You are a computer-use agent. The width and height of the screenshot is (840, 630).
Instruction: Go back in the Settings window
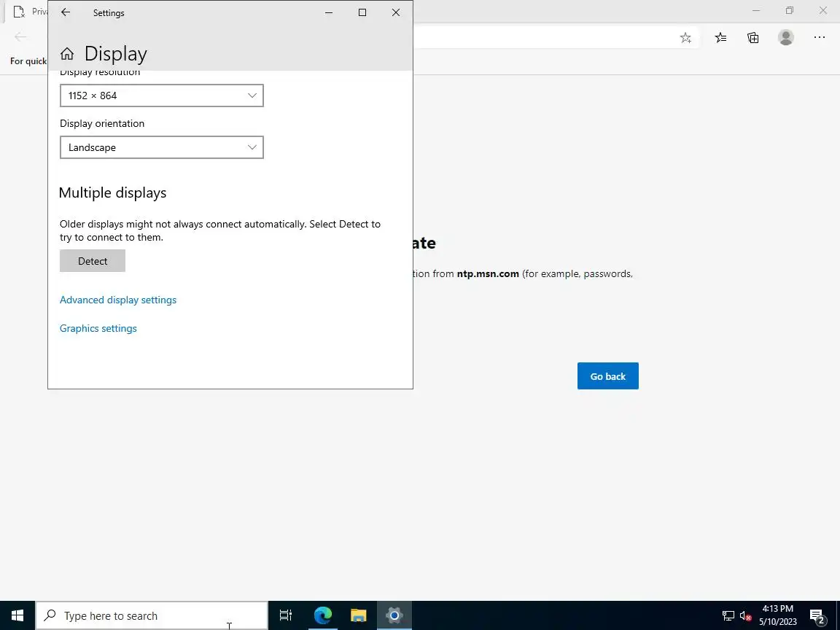[66, 12]
